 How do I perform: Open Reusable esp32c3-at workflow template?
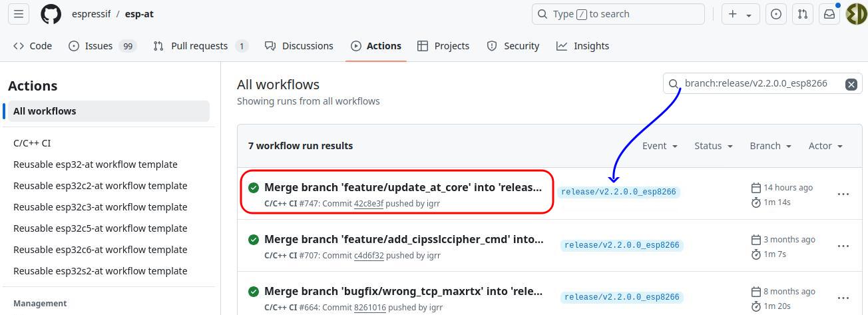click(100, 207)
